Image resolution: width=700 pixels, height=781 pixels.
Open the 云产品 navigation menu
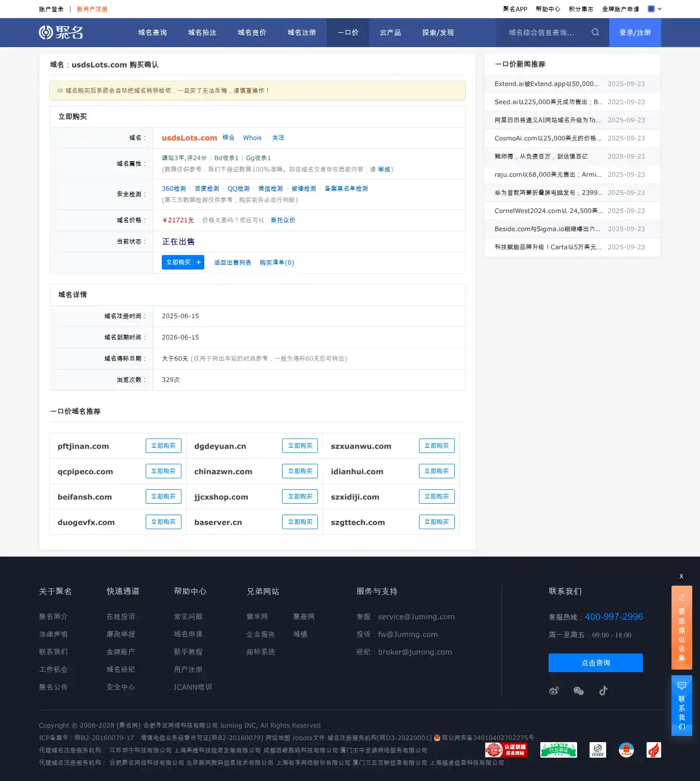[390, 33]
